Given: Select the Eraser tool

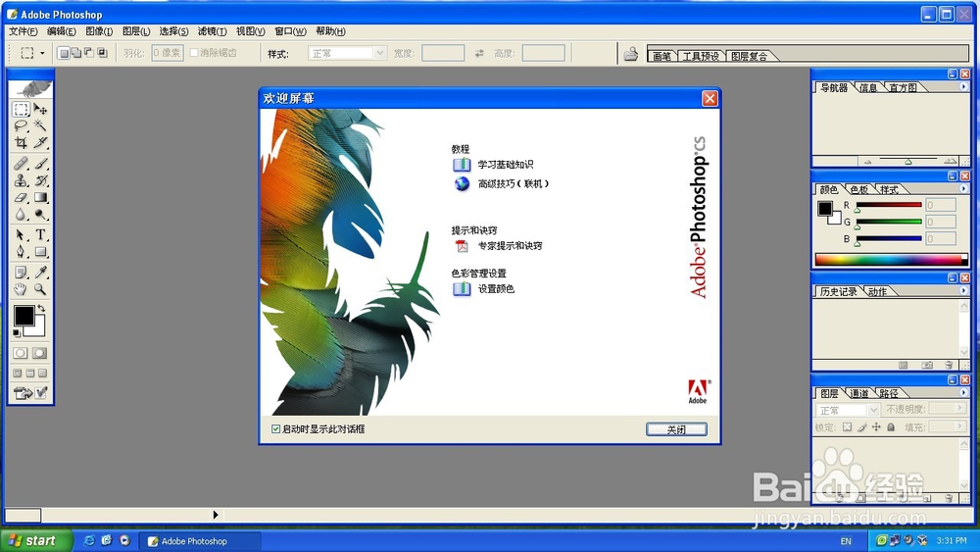Looking at the screenshot, I should click(x=21, y=197).
